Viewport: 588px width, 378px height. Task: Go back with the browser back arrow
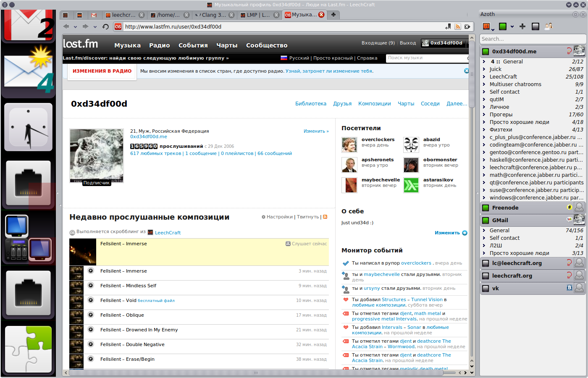coord(66,26)
